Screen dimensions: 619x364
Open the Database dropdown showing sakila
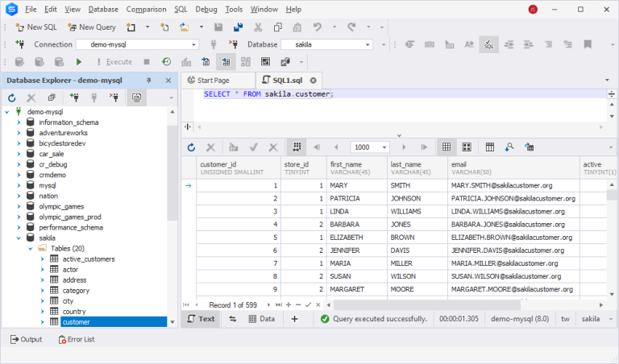[367, 44]
